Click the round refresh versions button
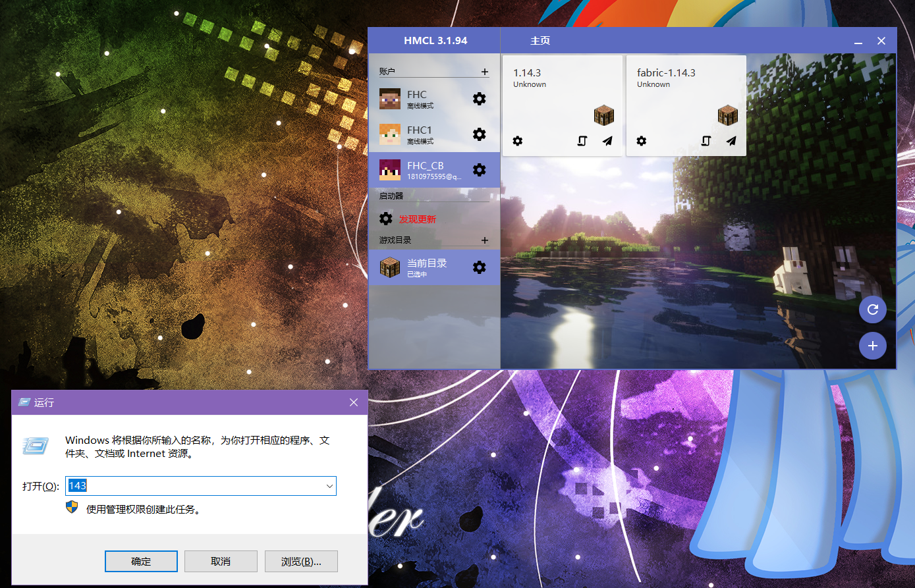This screenshot has height=588, width=915. pyautogui.click(x=872, y=309)
